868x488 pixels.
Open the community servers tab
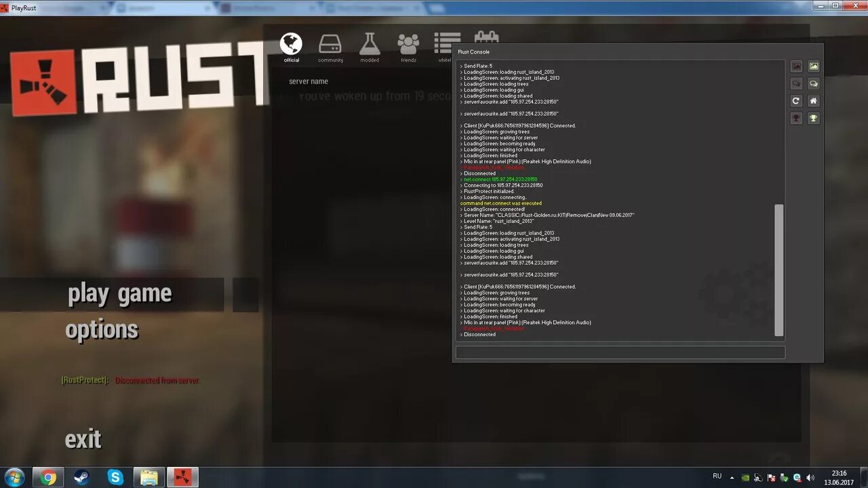click(x=330, y=47)
